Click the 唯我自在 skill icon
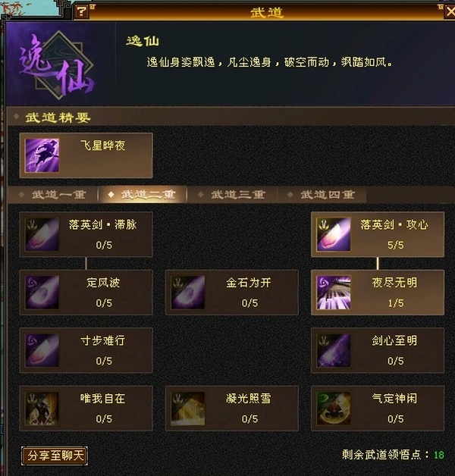This screenshot has width=455, height=476. point(42,409)
